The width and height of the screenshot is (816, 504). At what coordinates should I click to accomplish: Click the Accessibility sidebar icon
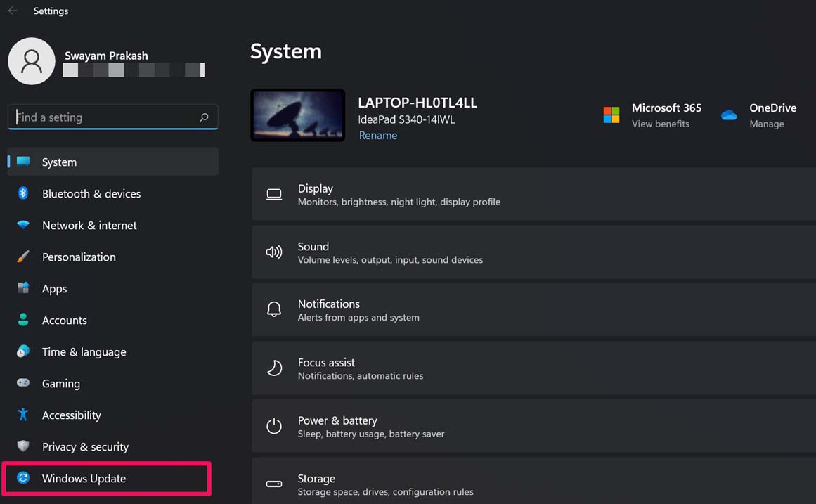(22, 415)
